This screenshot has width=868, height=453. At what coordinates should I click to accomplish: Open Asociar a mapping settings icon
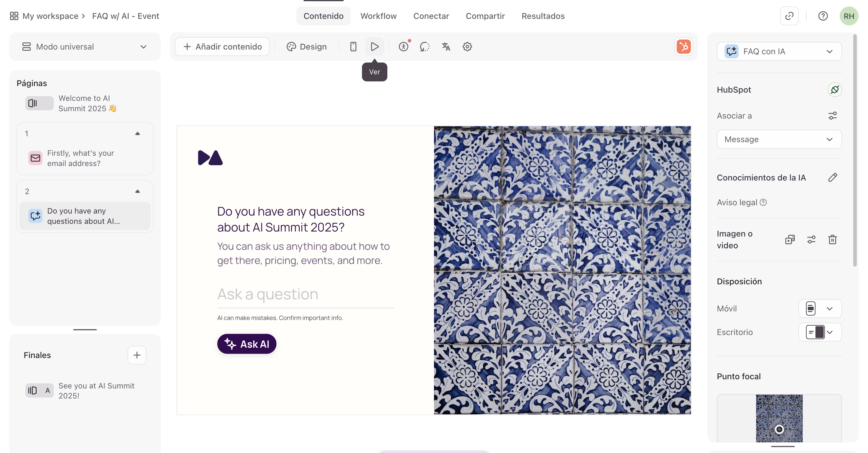832,116
